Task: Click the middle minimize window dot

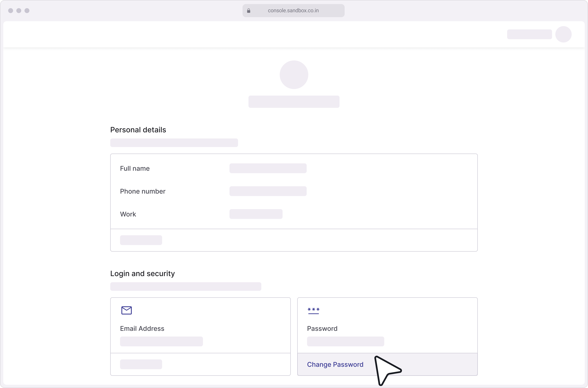Action: pos(19,11)
